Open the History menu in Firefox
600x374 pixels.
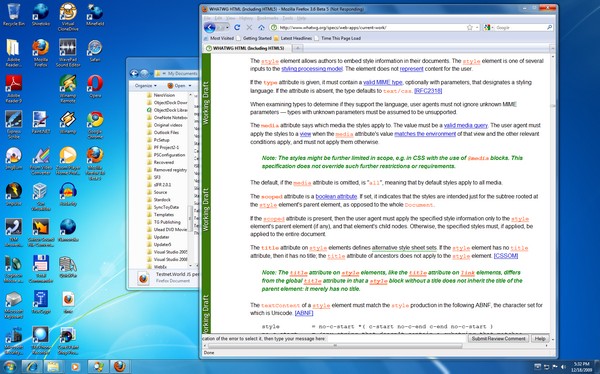[246, 18]
